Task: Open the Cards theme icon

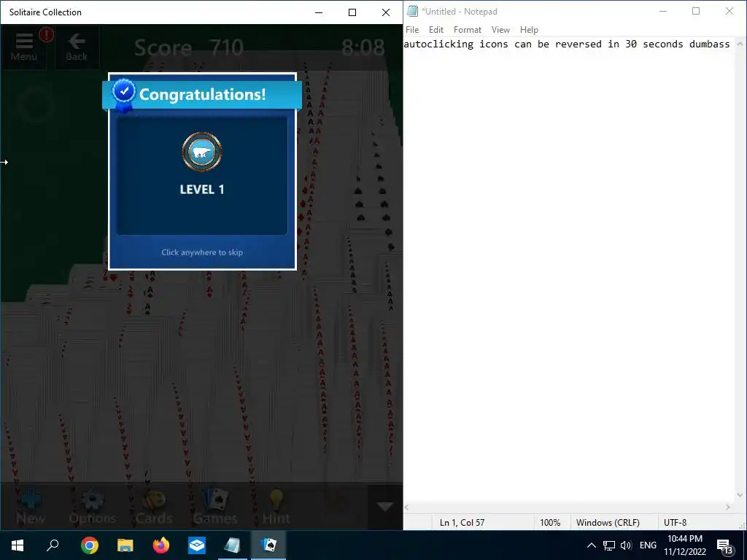Action: pos(154,507)
